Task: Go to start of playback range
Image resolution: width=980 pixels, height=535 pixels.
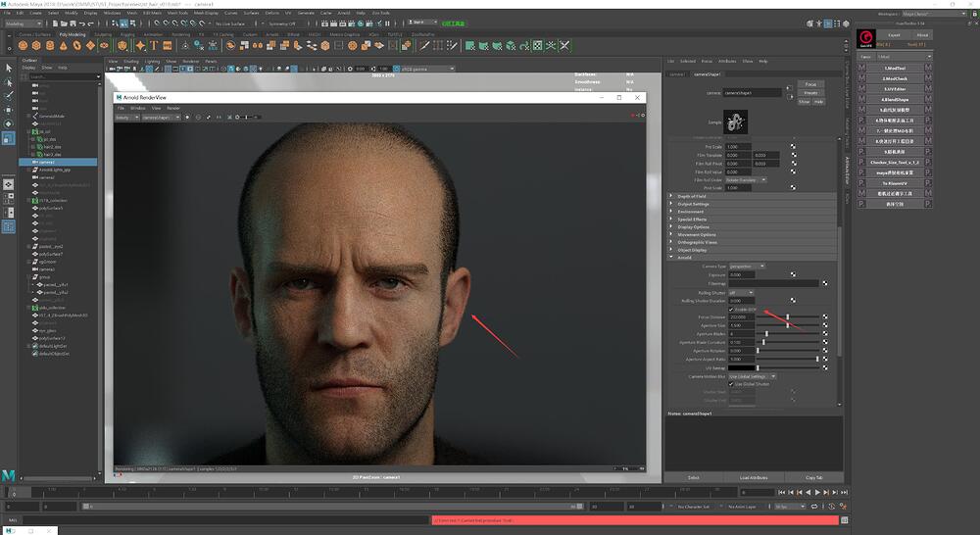Action: [x=782, y=493]
